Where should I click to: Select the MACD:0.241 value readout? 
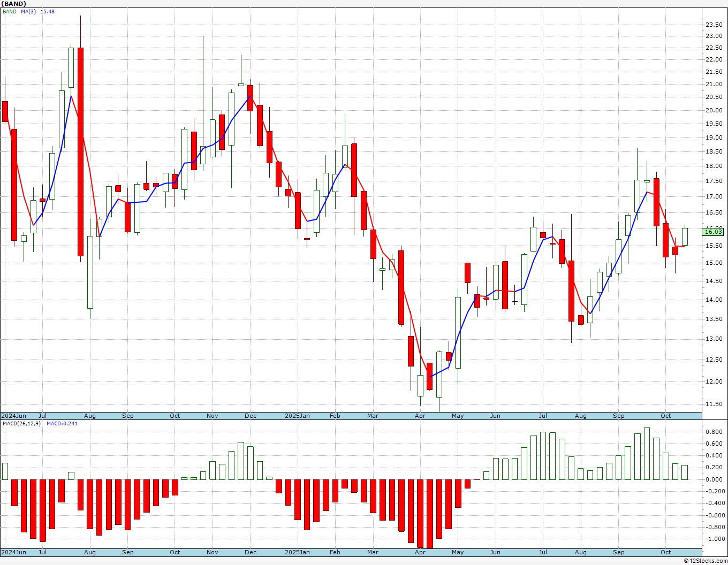[62, 424]
